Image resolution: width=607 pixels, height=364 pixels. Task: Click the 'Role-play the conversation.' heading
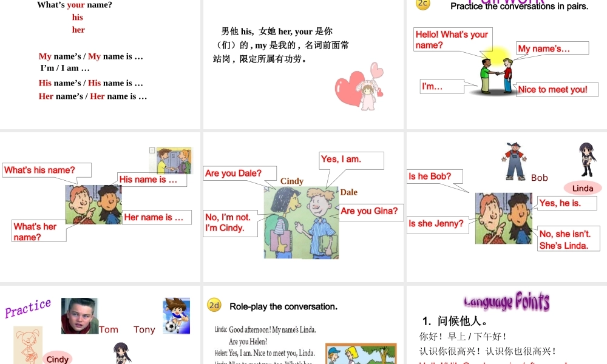click(x=283, y=306)
